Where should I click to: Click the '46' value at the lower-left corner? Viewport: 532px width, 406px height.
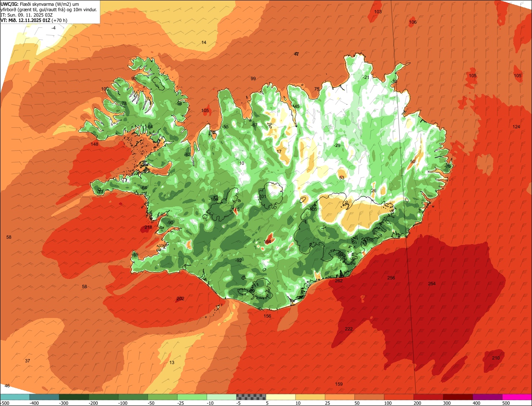(7, 386)
